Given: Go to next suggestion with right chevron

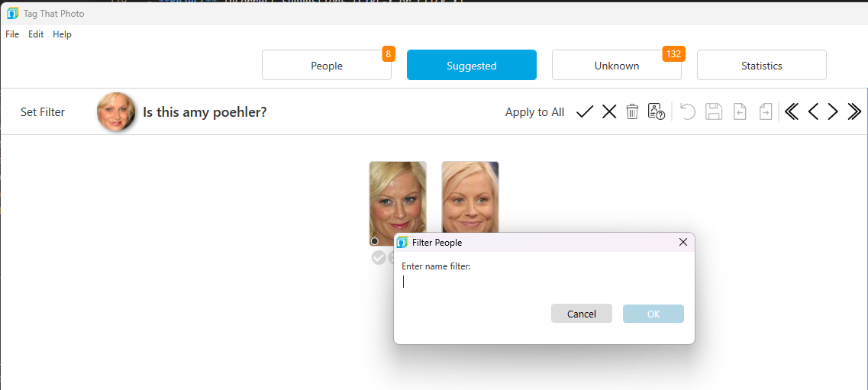Looking at the screenshot, I should [x=833, y=111].
